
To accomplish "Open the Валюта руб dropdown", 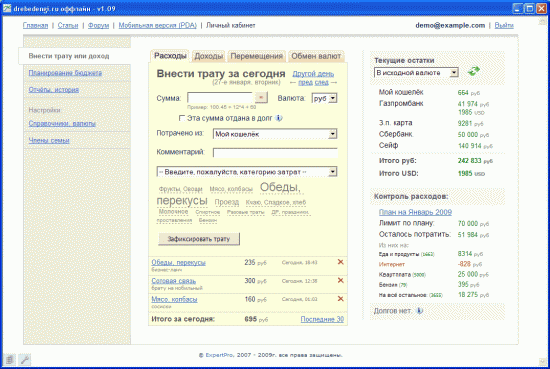I will coord(324,98).
